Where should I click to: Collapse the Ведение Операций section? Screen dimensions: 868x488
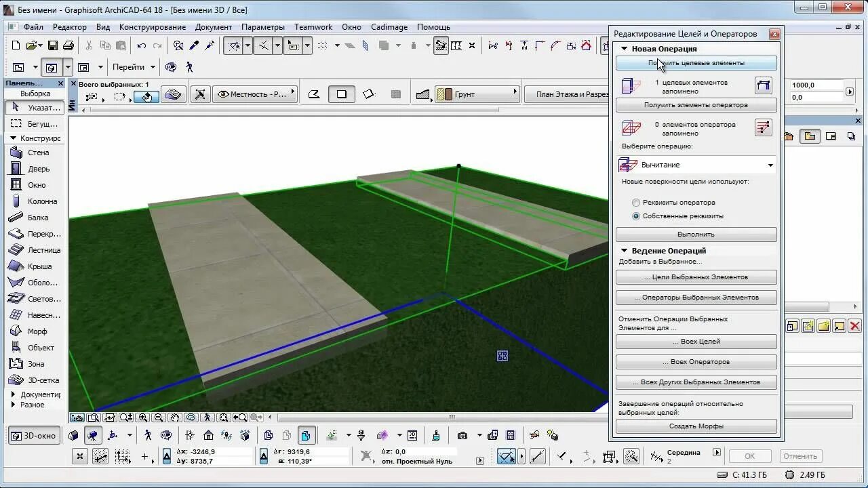click(x=625, y=251)
